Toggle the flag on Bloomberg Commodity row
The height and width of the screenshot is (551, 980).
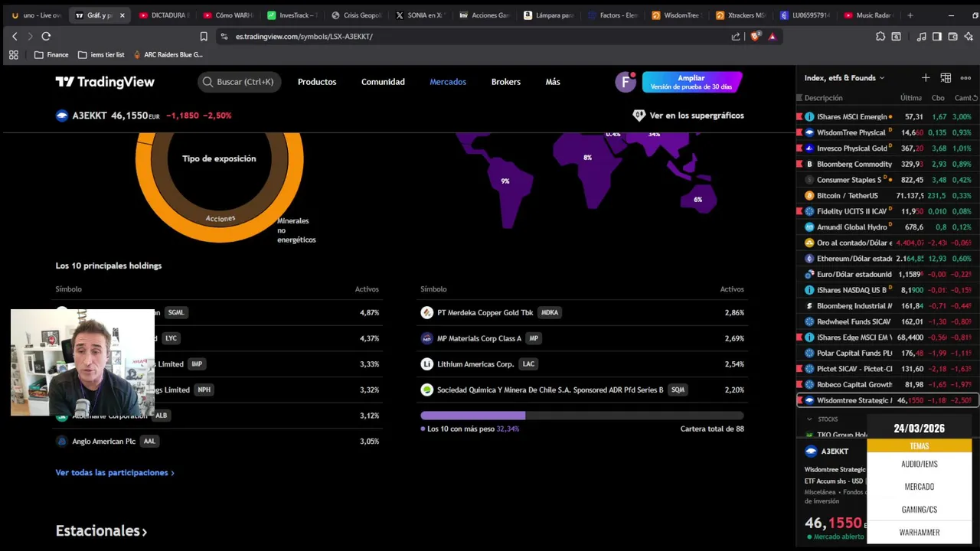pos(799,164)
